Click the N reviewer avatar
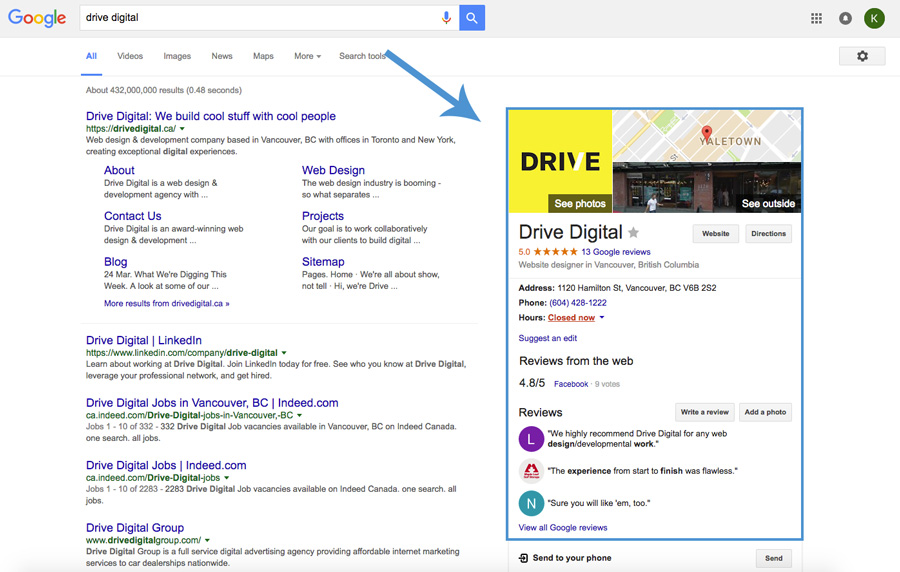Viewport: 900px width, 572px height. click(x=531, y=503)
